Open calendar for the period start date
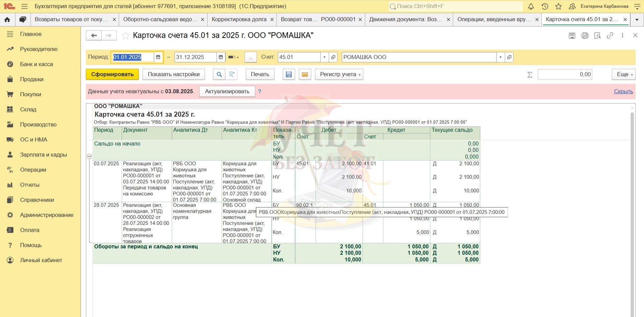644x317 pixels. click(158, 57)
